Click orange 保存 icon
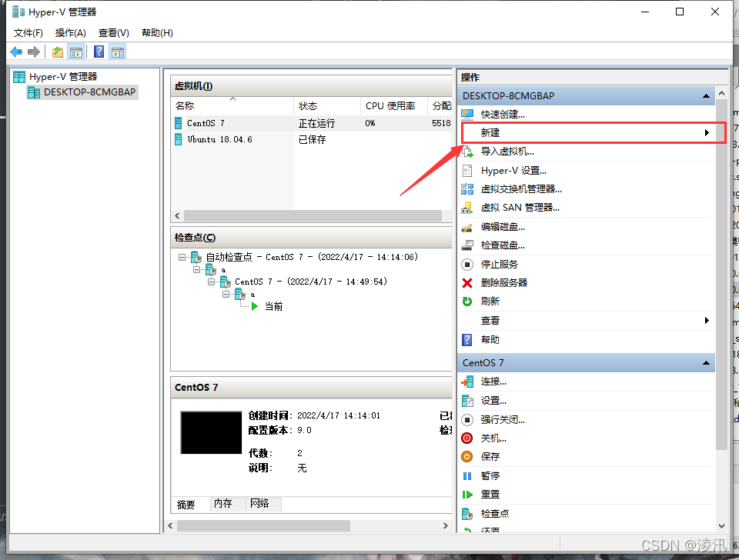Image resolution: width=739 pixels, height=560 pixels. [x=467, y=457]
